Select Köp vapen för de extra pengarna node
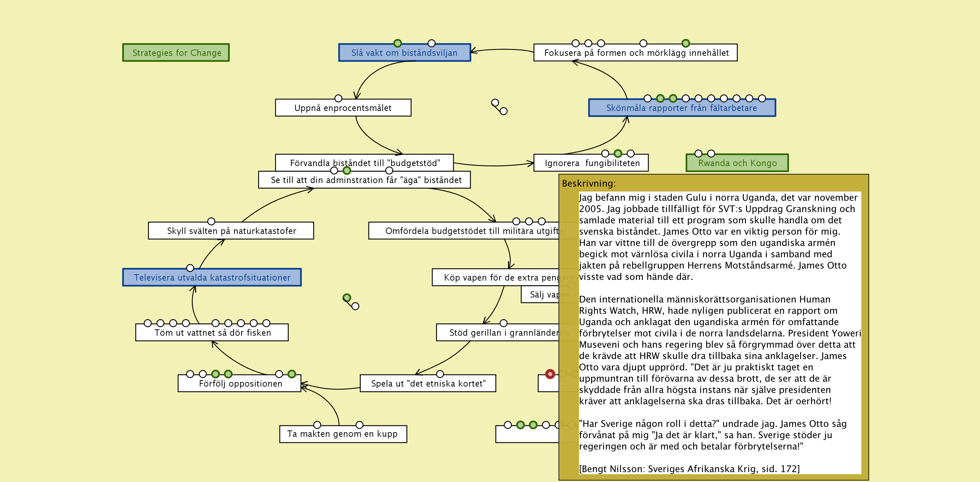 (495, 277)
